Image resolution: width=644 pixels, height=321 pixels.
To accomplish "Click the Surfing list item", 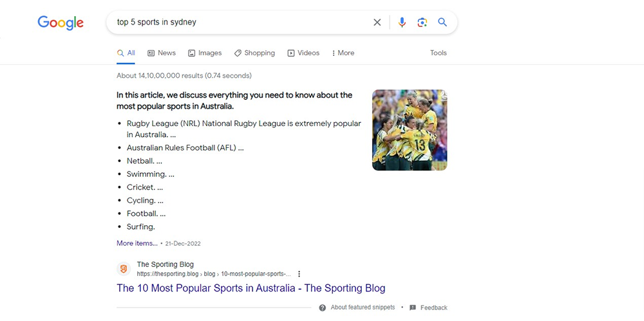I will click(x=141, y=226).
